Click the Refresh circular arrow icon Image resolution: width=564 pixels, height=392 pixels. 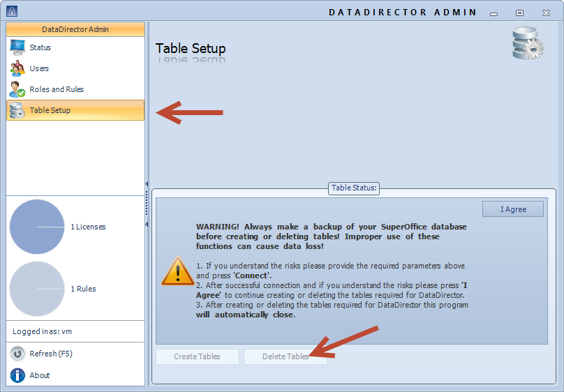[17, 354]
